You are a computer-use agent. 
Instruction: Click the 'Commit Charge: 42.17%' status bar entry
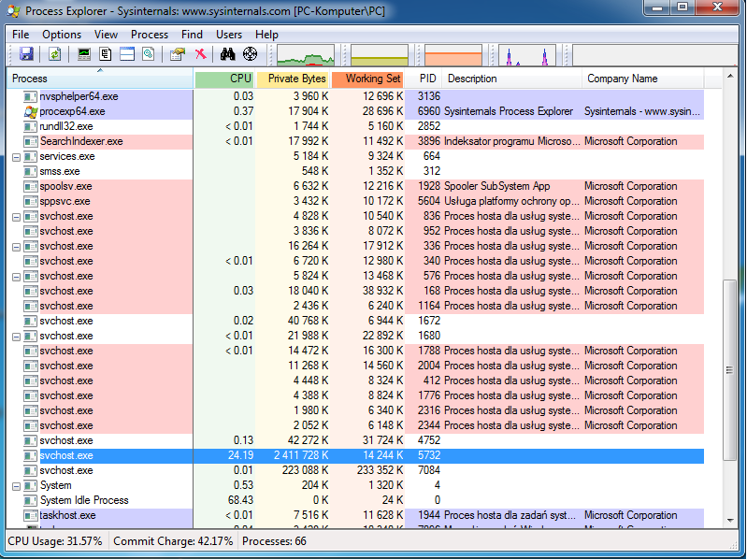pos(173,541)
